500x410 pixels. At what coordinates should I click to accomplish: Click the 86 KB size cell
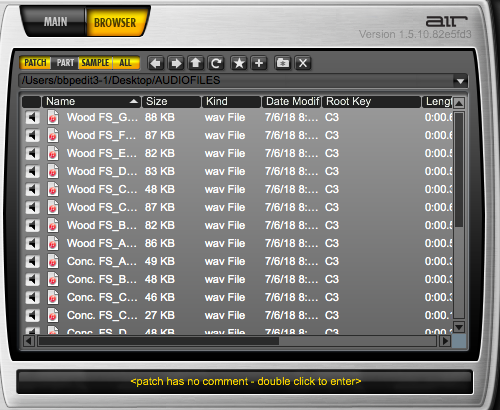(160, 243)
